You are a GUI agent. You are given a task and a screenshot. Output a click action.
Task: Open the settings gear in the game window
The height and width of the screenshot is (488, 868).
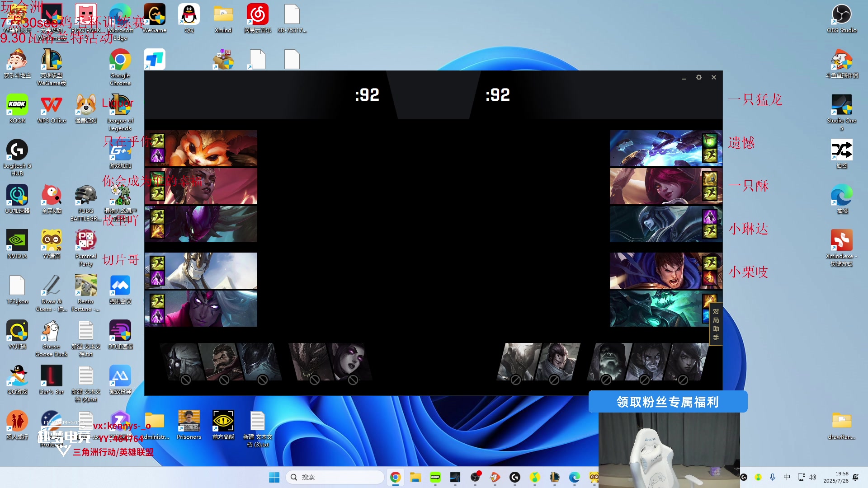(698, 77)
